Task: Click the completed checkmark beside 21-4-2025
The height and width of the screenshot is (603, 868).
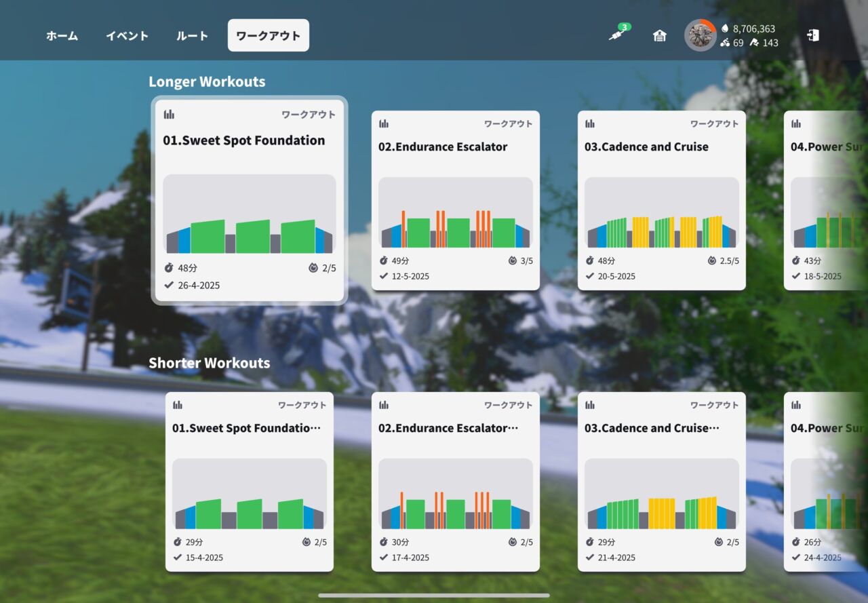Action: (590, 558)
